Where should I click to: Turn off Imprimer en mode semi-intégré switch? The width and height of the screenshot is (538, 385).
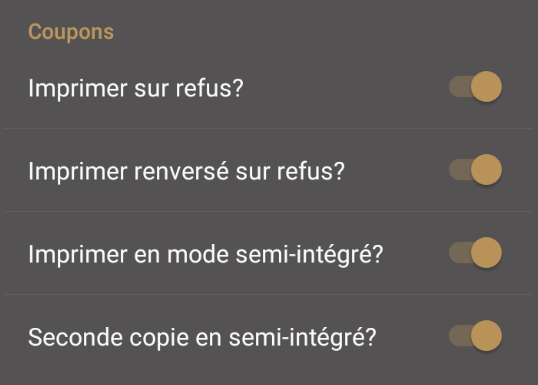(475, 253)
